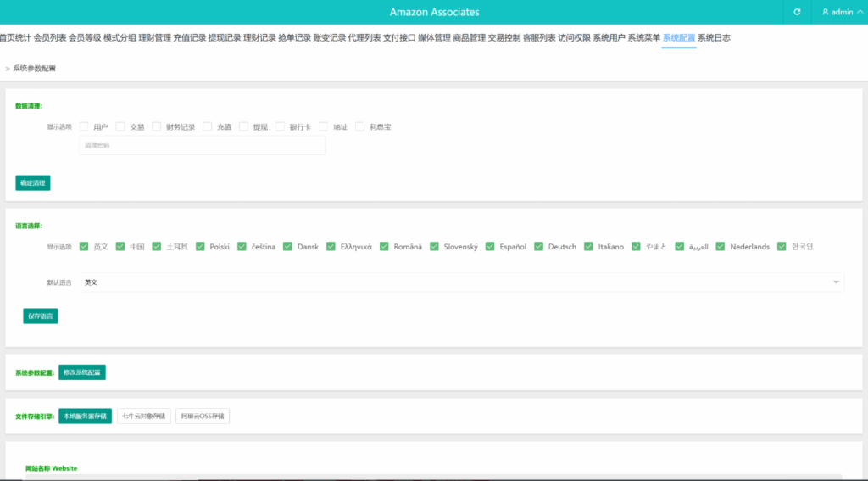Open the 访问权限 menu tab
The width and height of the screenshot is (868, 481).
[x=574, y=37]
